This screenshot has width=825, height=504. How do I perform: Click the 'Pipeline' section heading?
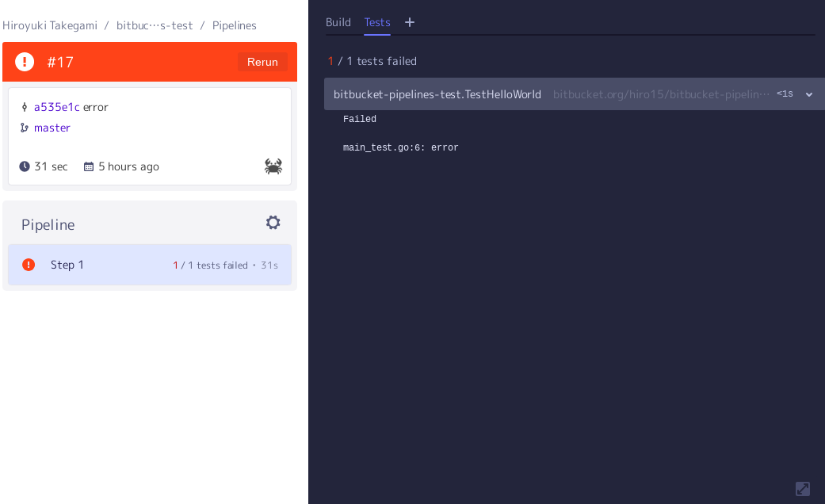click(x=48, y=224)
